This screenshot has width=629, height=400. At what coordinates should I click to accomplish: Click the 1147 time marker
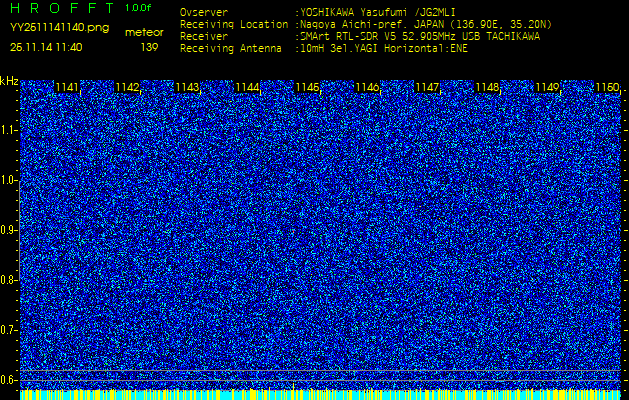click(428, 87)
